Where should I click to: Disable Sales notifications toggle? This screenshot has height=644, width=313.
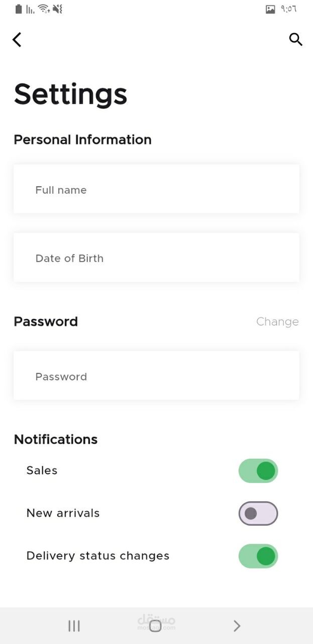point(258,471)
